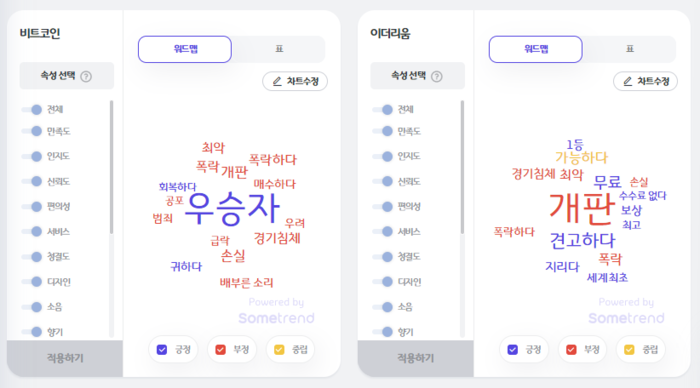
Task: Toggle the 신뢰도 switch in Ethereum panel
Action: [x=383, y=181]
